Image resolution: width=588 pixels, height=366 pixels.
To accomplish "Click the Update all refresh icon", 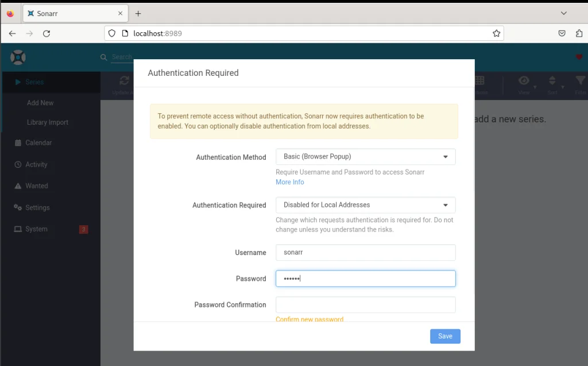I will pos(123,82).
